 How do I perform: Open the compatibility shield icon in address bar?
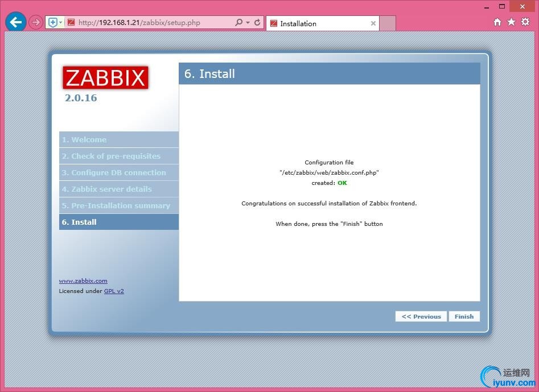click(52, 23)
